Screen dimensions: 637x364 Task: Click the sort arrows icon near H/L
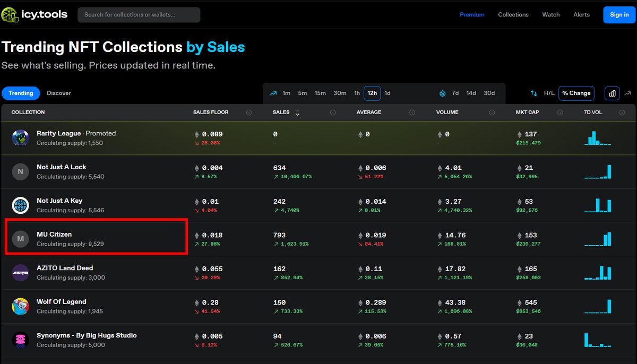(533, 92)
